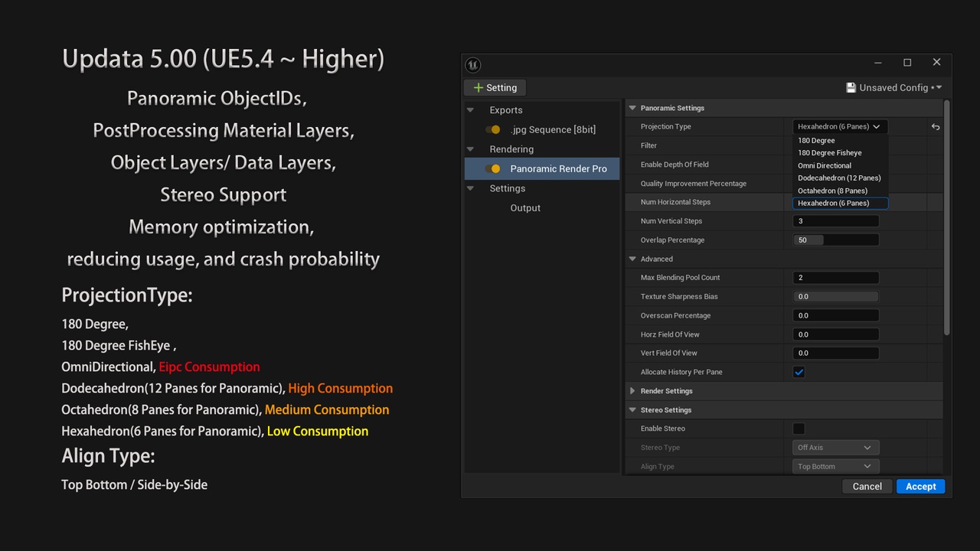Click the green plus icon on Setting

[x=478, y=88]
